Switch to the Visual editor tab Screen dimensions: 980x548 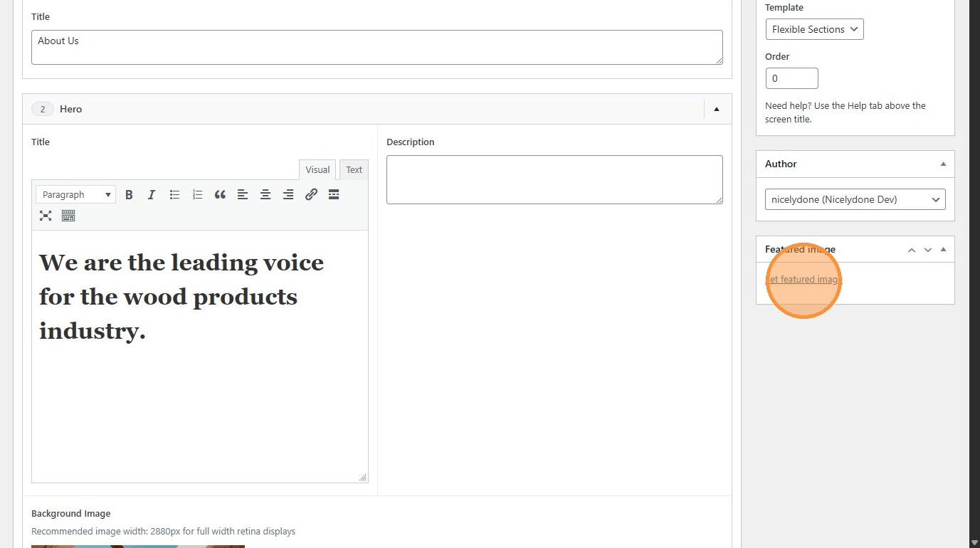coord(317,169)
